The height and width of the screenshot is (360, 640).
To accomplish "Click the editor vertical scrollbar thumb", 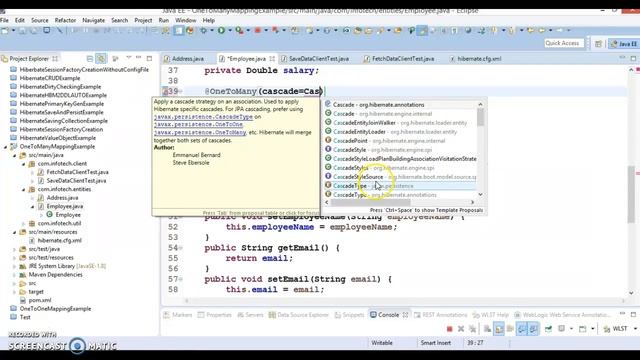I will pos(631,194).
